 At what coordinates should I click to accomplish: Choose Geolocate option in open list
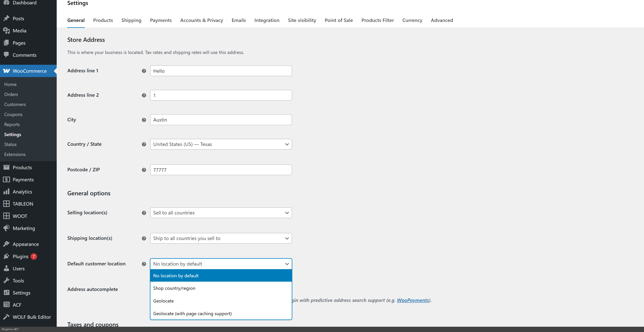coord(163,301)
